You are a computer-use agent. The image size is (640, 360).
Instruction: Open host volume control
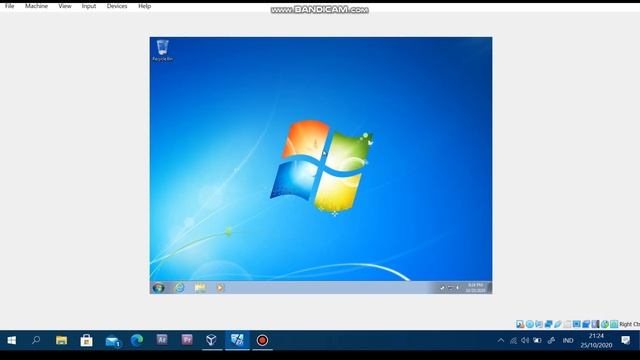pos(525,340)
